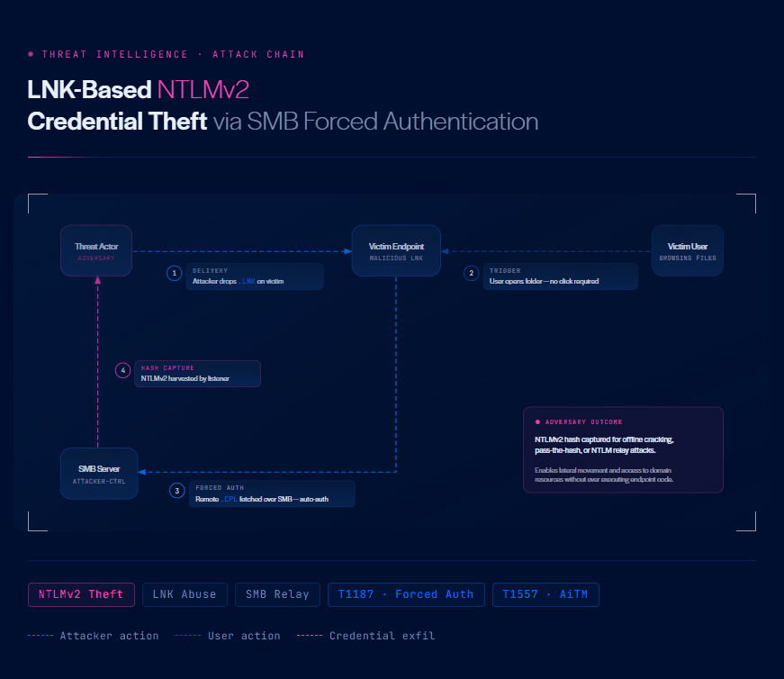Click the SMB Relay tag
Screen dimensions: 784x679
click(277, 594)
